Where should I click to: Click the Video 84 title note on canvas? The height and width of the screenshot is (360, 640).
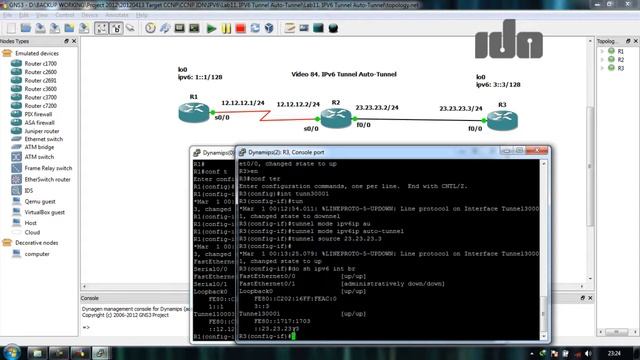coord(344,74)
